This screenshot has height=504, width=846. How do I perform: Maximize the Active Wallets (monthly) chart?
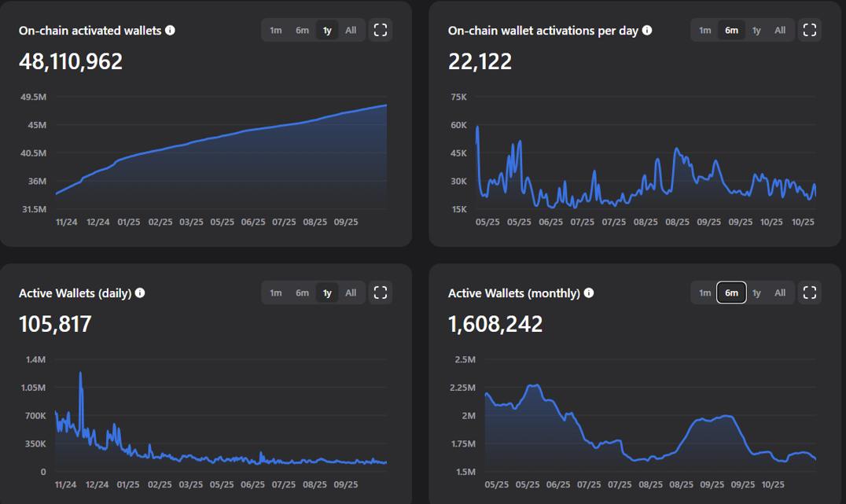pyautogui.click(x=810, y=292)
